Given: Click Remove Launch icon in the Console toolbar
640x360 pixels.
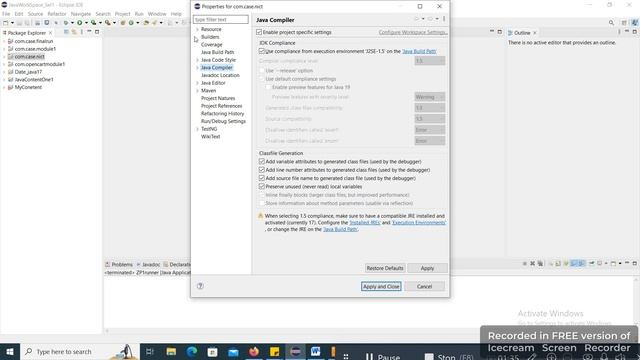Looking at the screenshot, I should coord(533,264).
